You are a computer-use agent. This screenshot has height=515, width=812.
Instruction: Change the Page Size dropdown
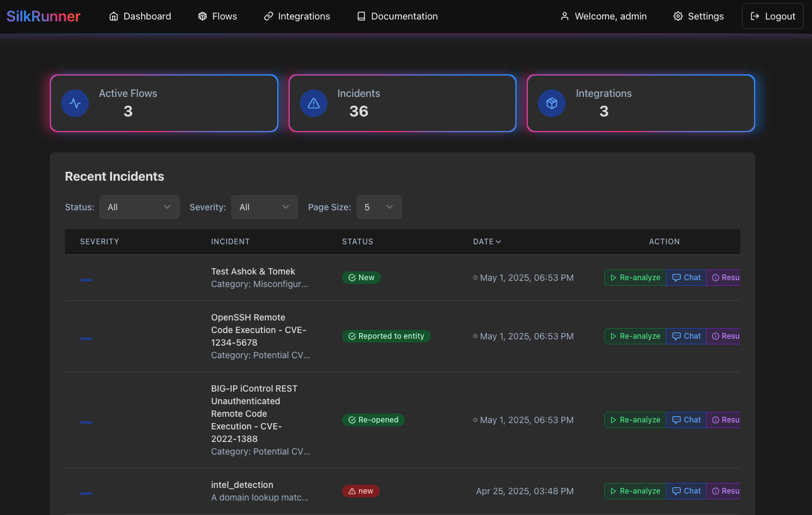click(379, 207)
